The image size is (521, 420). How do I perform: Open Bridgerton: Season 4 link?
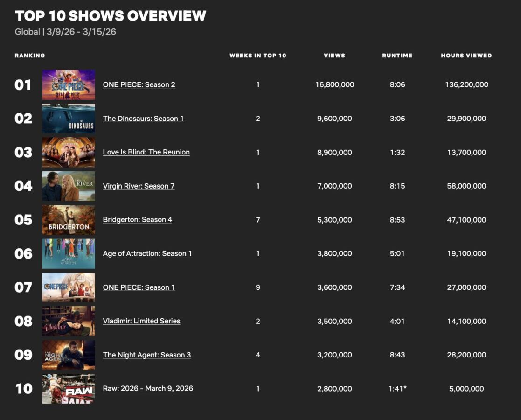pos(137,220)
